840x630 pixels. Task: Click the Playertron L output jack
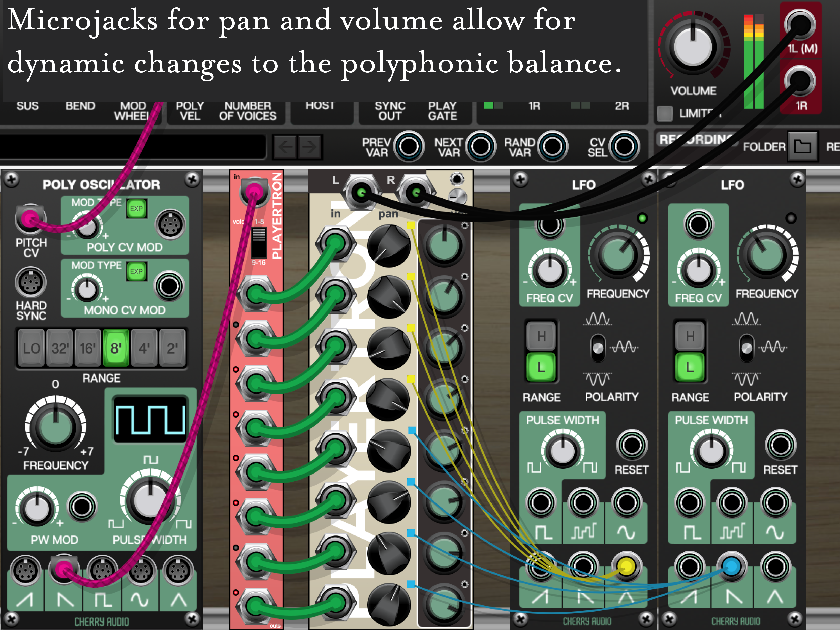pos(361,193)
